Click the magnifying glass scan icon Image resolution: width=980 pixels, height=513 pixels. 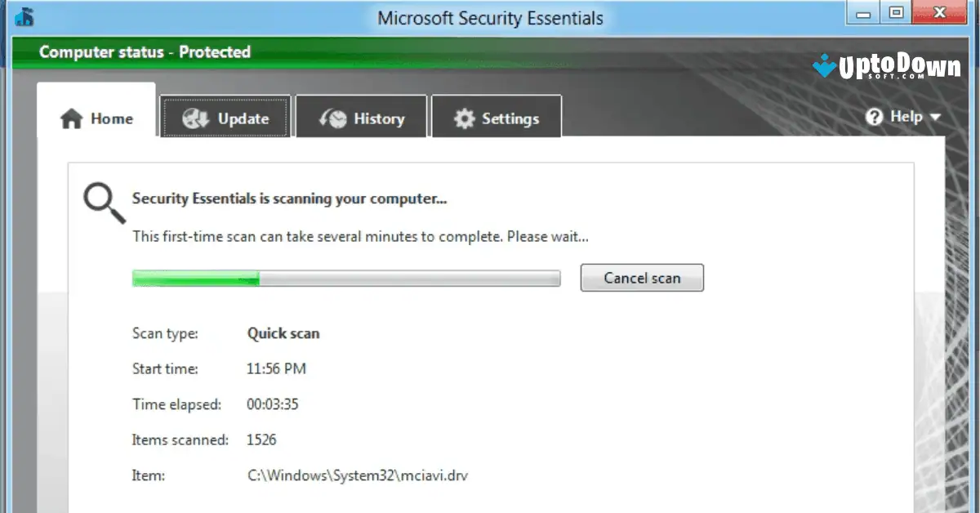click(101, 200)
